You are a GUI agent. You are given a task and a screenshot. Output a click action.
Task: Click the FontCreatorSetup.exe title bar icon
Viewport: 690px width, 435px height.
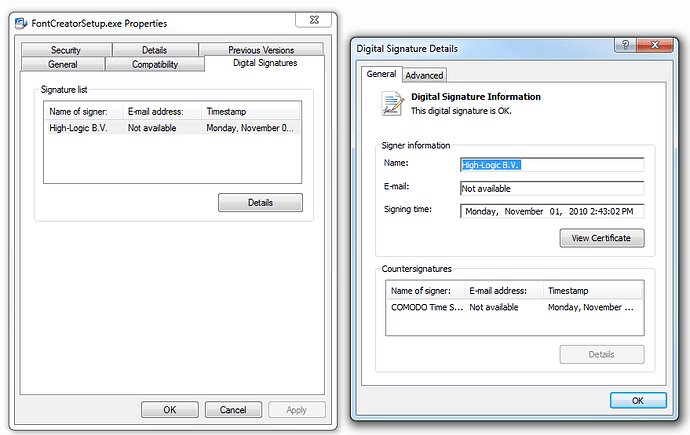tap(21, 23)
